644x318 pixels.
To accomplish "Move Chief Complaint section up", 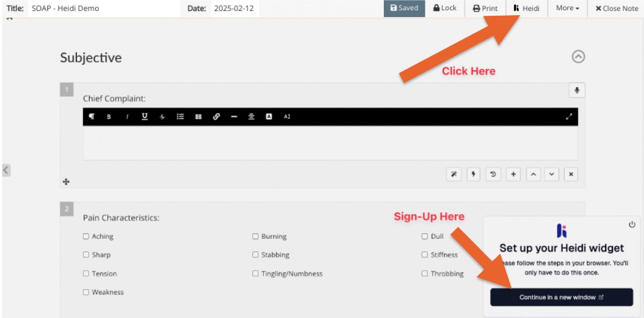I will point(533,174).
